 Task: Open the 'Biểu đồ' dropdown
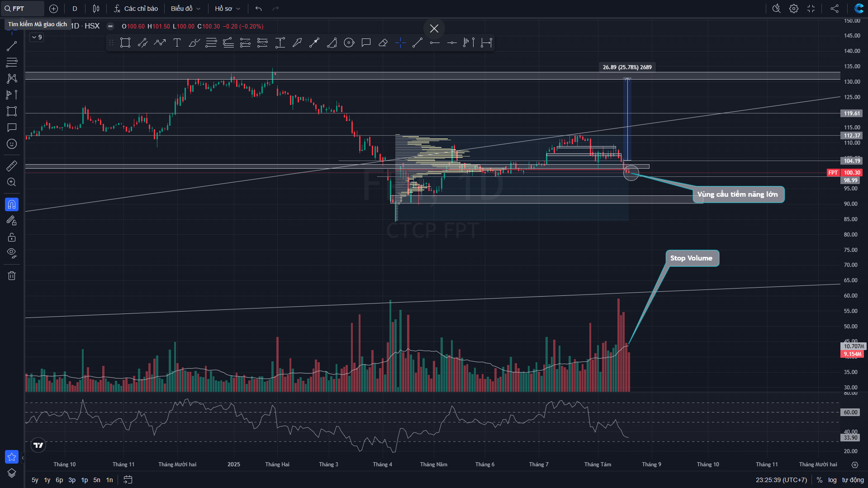click(185, 9)
